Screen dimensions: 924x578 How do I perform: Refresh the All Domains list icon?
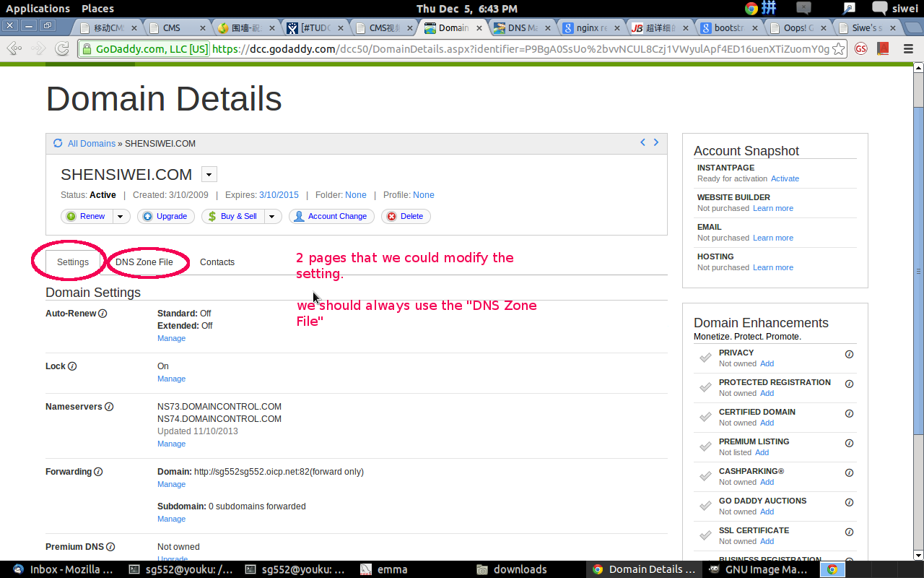pyautogui.click(x=58, y=143)
